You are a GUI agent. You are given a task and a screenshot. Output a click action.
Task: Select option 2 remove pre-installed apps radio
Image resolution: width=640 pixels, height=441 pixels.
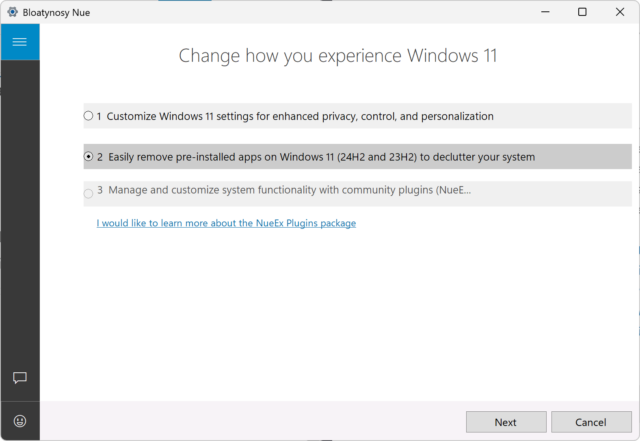point(88,156)
